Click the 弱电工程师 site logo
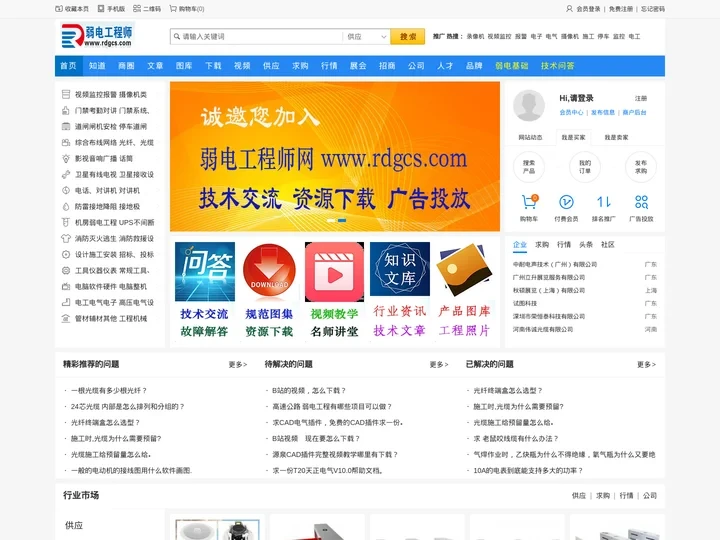The height and width of the screenshot is (540, 720). click(x=97, y=36)
